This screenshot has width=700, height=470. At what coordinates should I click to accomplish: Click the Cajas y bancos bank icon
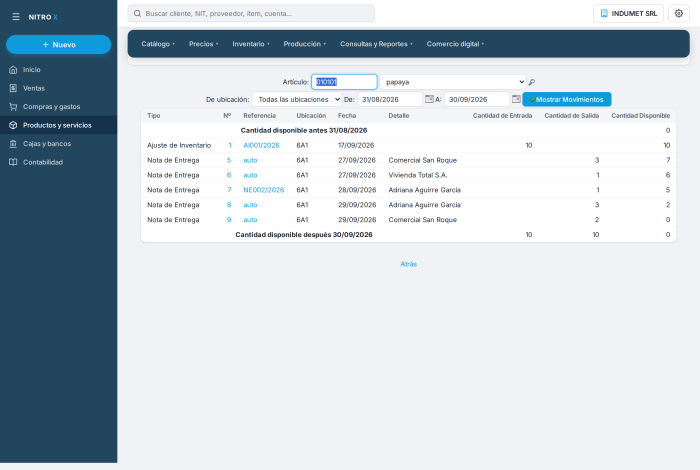[13, 144]
